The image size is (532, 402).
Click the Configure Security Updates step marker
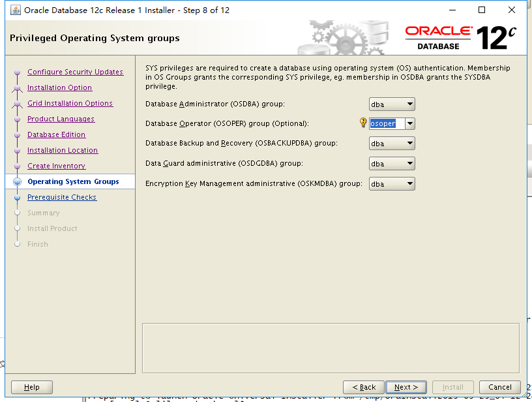tap(18, 72)
